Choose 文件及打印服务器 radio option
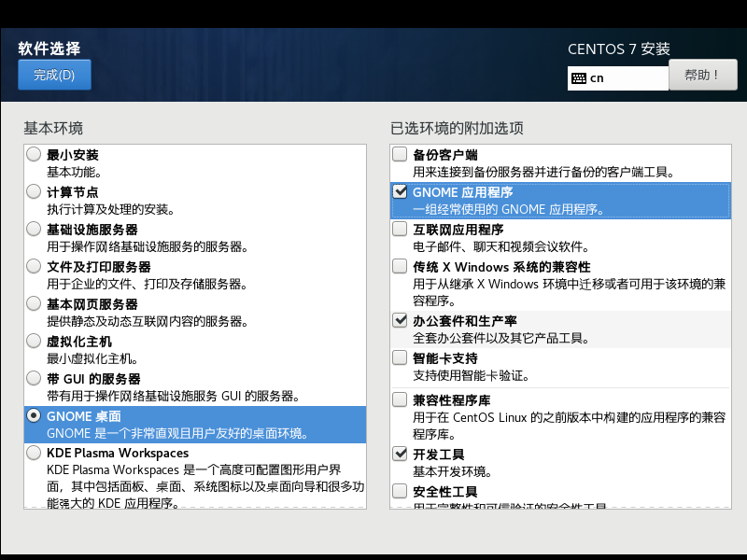The image size is (747, 560). click(x=34, y=266)
